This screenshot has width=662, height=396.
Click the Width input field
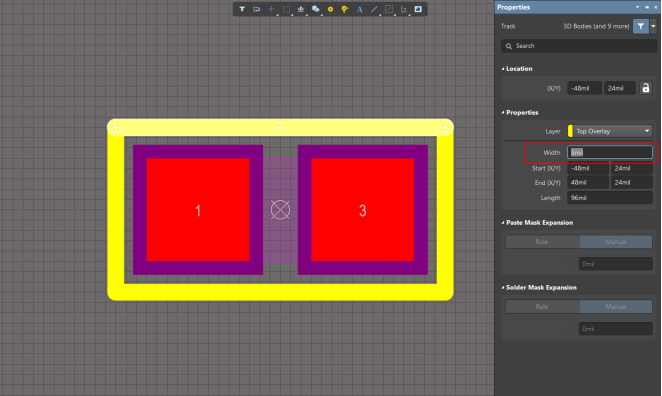[x=610, y=152]
